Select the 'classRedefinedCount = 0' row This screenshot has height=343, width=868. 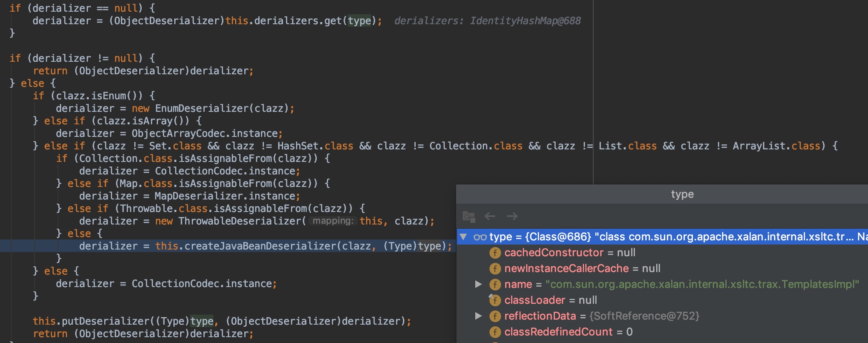[x=662, y=332]
